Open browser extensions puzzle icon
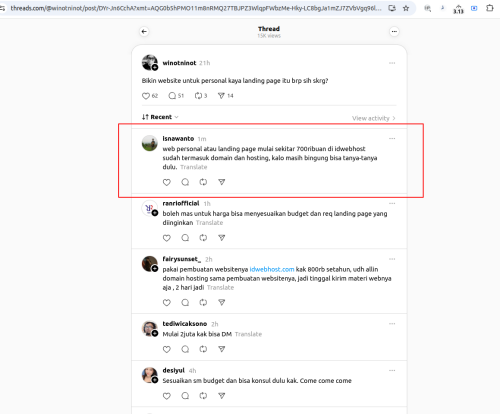The image size is (500, 414). 490,8
